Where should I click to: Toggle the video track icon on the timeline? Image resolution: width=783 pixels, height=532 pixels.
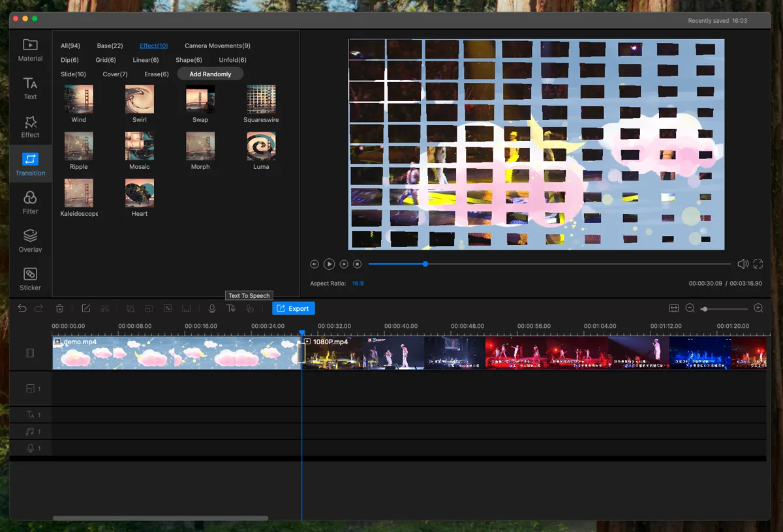pyautogui.click(x=30, y=353)
